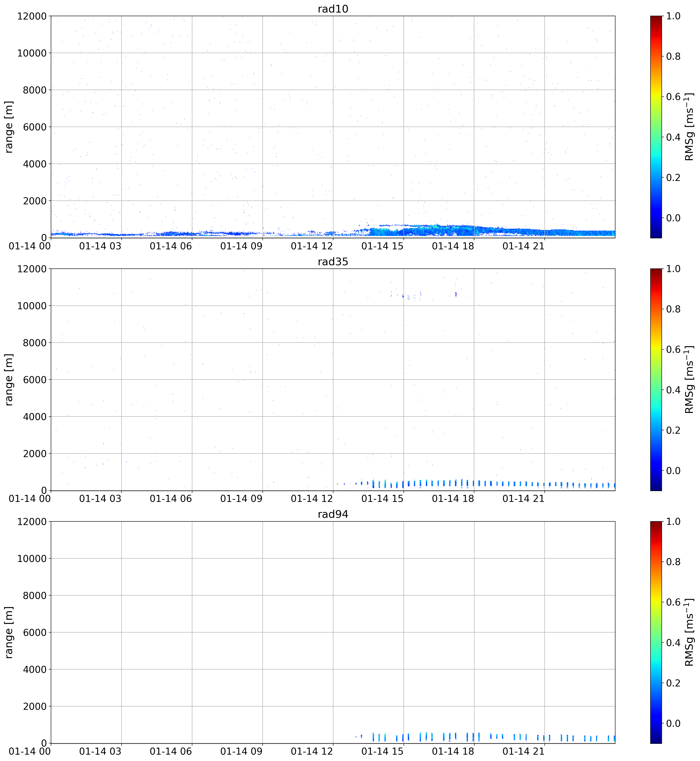Click the rad35 plot title
This screenshot has height=761, width=700.
coord(333,262)
